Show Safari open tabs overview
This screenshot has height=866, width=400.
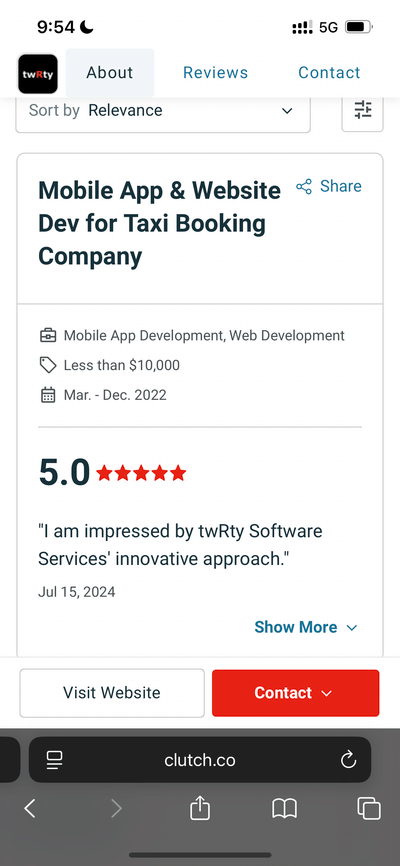click(369, 809)
